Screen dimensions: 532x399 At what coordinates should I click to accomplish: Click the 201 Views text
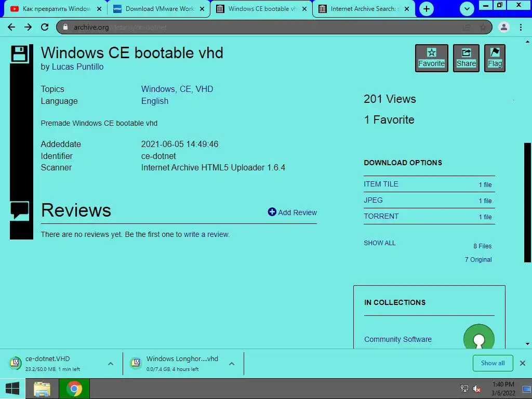coord(390,99)
